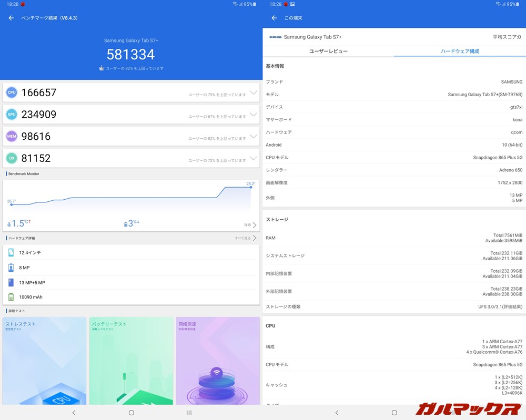Click the すべて見る link

pyautogui.click(x=242, y=238)
